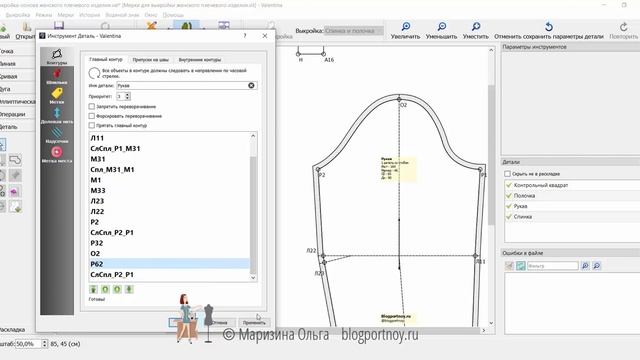Open the Долевая нить (grainline) section
Image resolution: width=640 pixels, height=360 pixels.
57,116
